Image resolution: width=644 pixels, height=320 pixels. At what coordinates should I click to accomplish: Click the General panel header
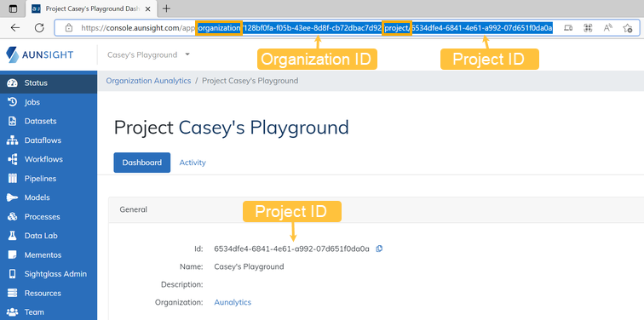(377, 209)
